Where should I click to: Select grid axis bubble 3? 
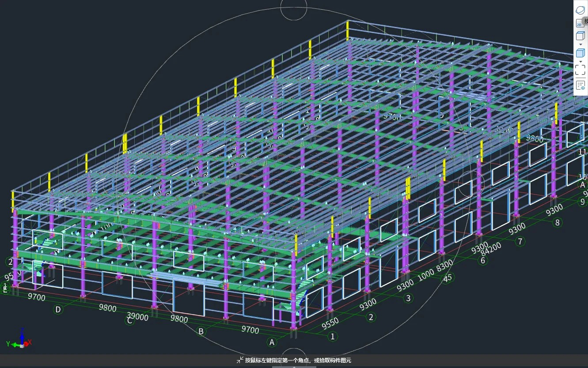[408, 298]
